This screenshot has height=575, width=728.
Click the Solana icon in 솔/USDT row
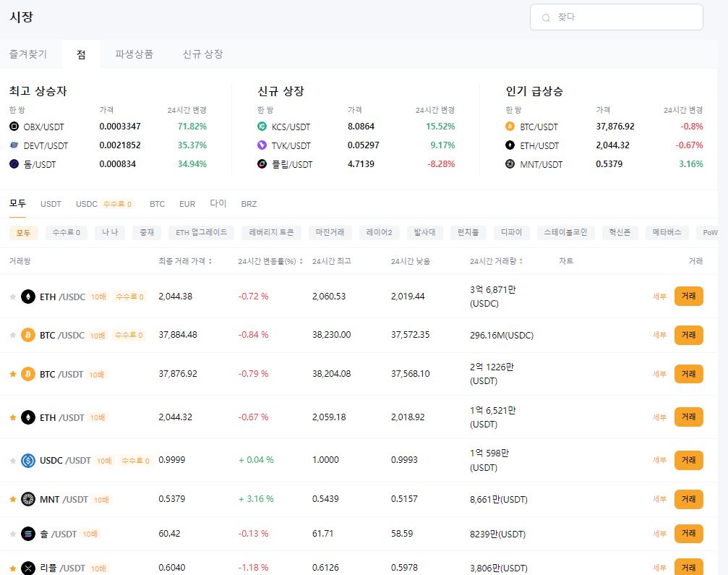28,534
